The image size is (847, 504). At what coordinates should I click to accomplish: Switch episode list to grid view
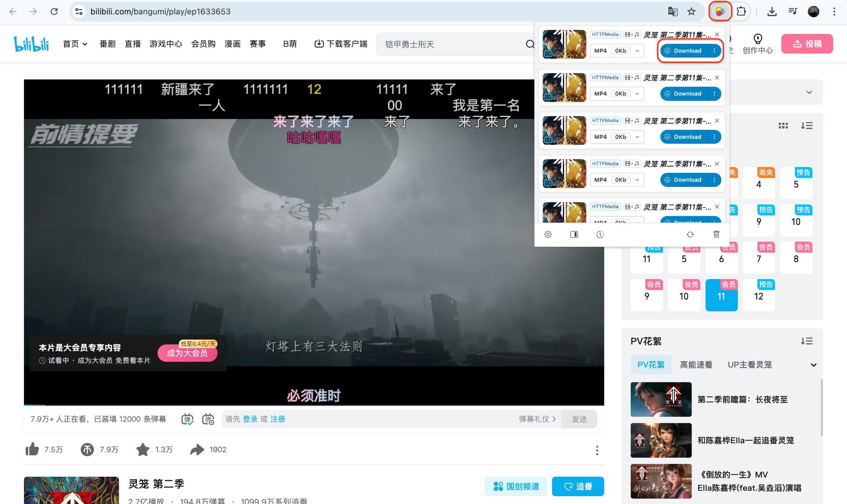click(783, 126)
